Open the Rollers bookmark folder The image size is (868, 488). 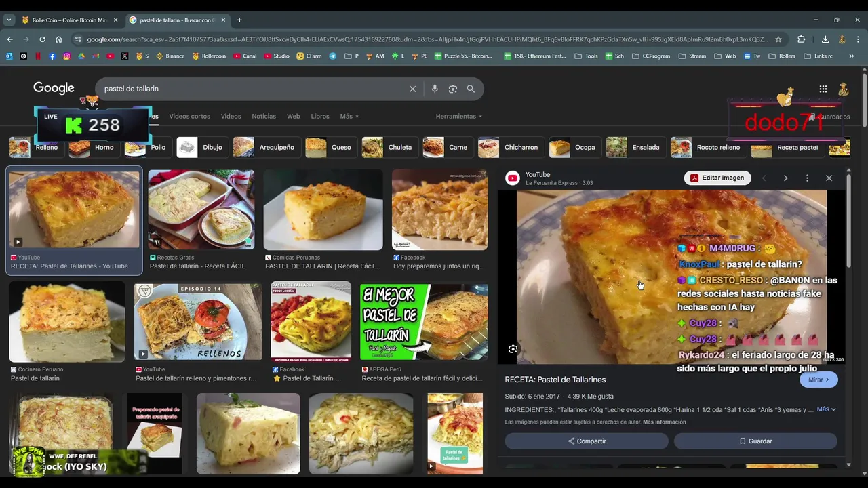(782, 56)
